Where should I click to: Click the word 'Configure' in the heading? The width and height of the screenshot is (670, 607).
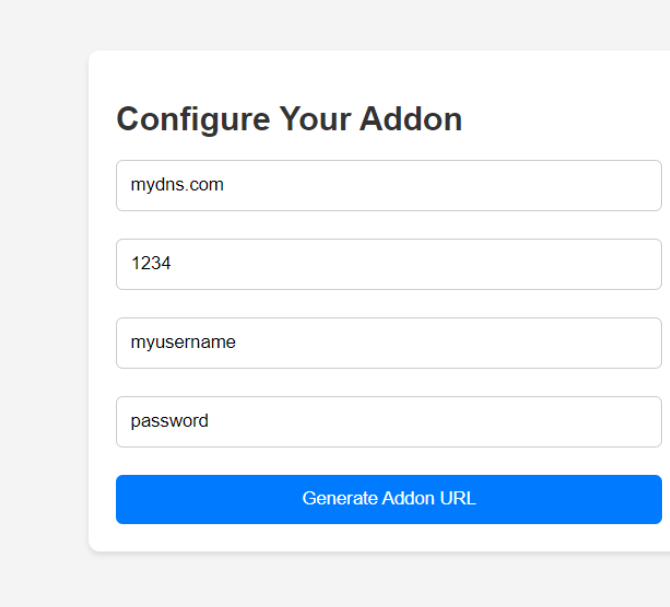pyautogui.click(x=193, y=119)
